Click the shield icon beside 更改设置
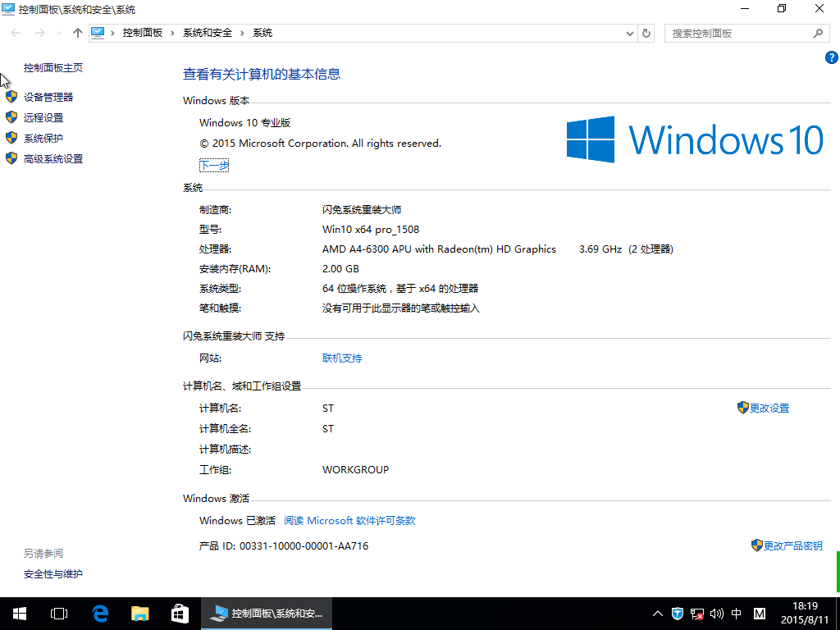Viewport: 840px width, 630px height. click(743, 408)
